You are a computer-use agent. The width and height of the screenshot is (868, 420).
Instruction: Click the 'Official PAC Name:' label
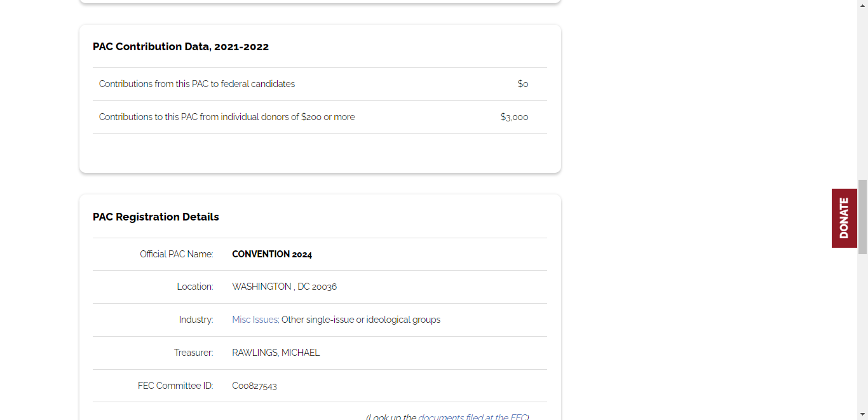pos(177,254)
